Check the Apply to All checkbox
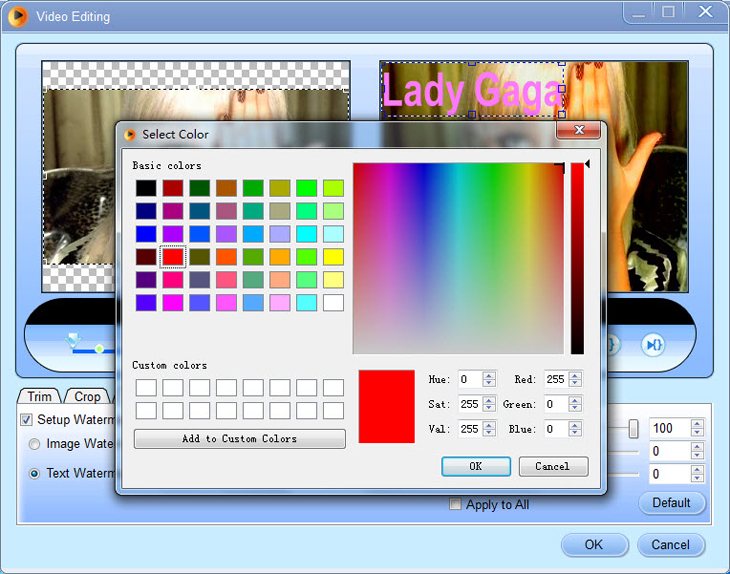 (x=455, y=504)
